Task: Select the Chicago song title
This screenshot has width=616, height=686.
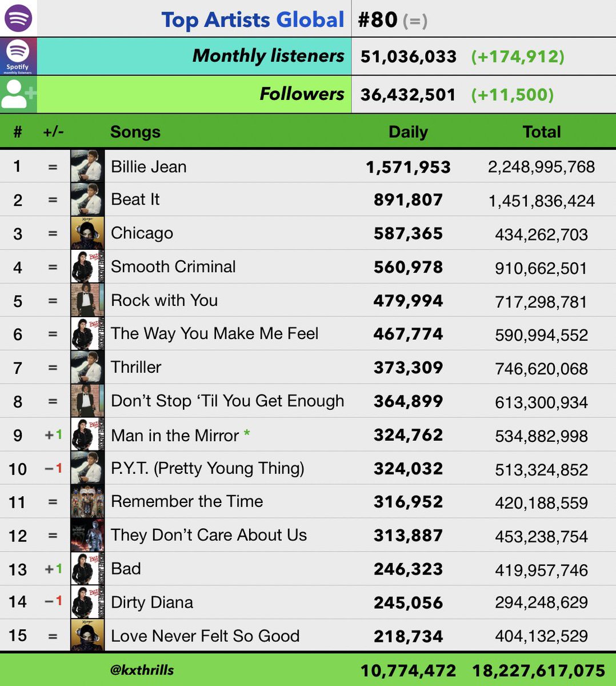Action: [x=142, y=233]
